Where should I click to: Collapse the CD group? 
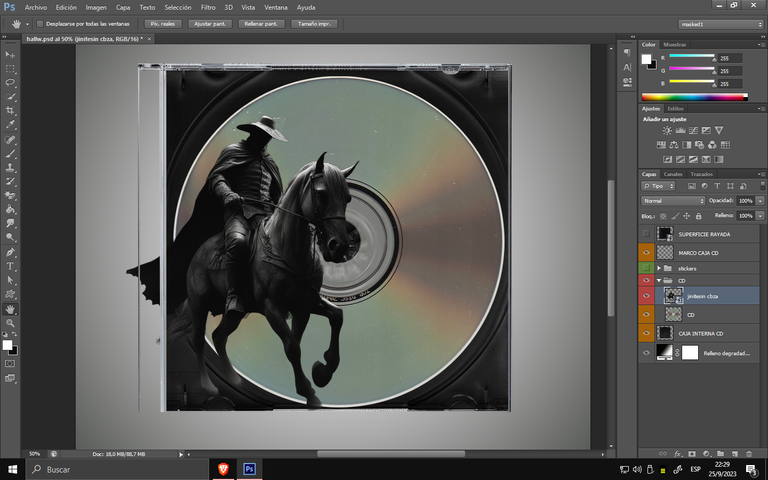click(x=659, y=281)
